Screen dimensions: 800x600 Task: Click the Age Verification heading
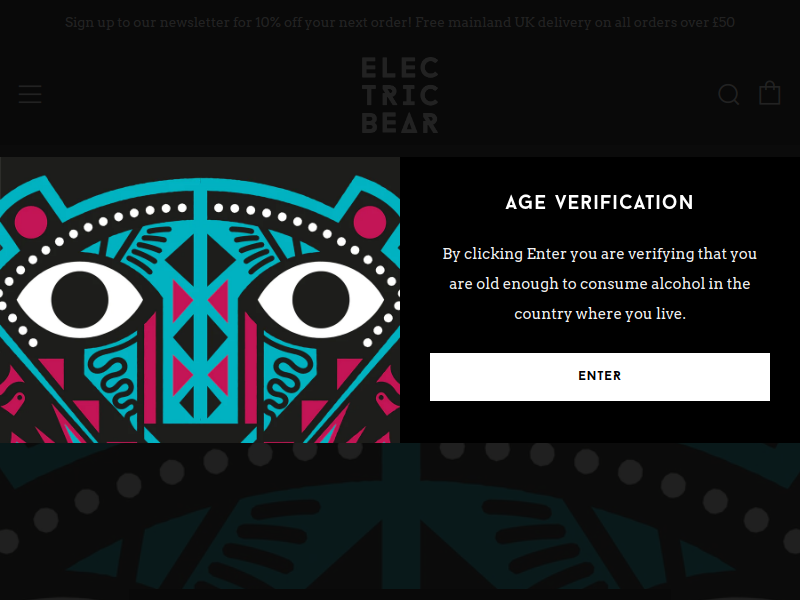599,203
